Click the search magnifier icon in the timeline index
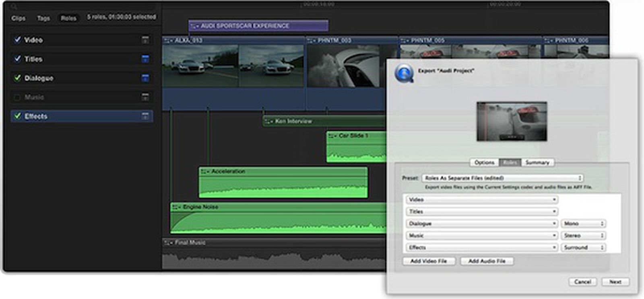Image resolution: width=644 pixels, height=299 pixels. point(14,6)
